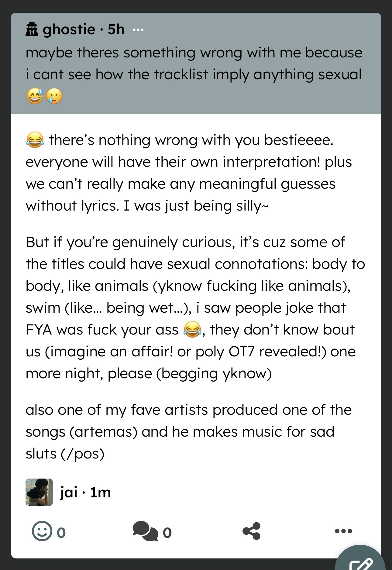Click the reaction count next to smiley
This screenshot has width=392, height=570.
pos(61,532)
